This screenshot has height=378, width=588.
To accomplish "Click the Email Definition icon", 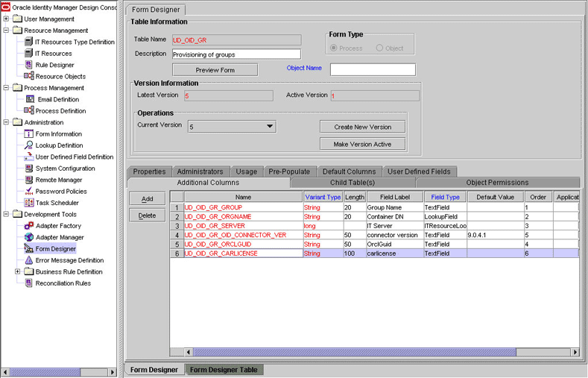I will 30,99.
